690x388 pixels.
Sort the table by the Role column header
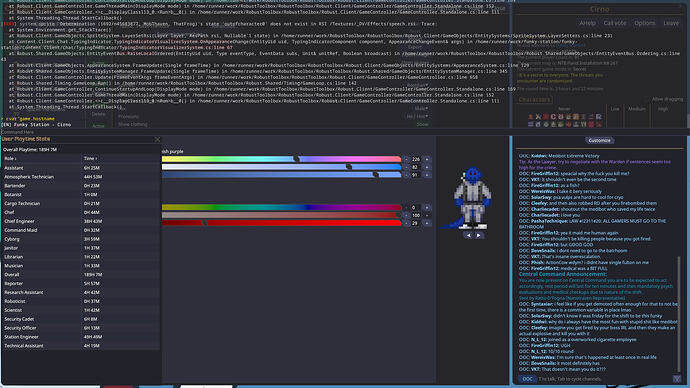tap(42, 158)
